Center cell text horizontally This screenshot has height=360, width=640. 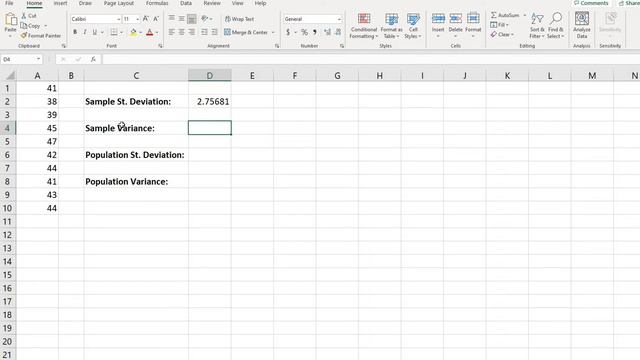pyautogui.click(x=182, y=32)
